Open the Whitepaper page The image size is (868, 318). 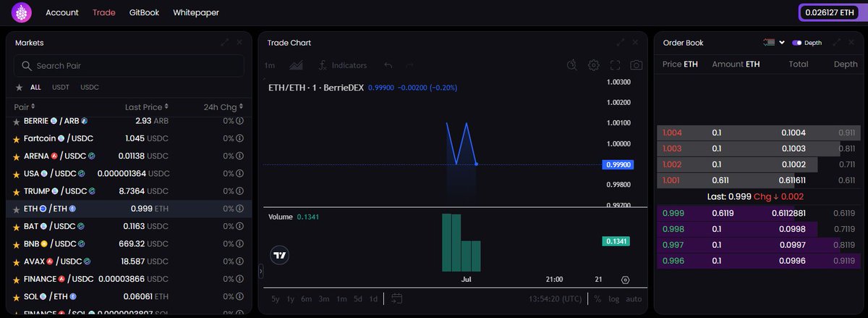[x=196, y=12]
